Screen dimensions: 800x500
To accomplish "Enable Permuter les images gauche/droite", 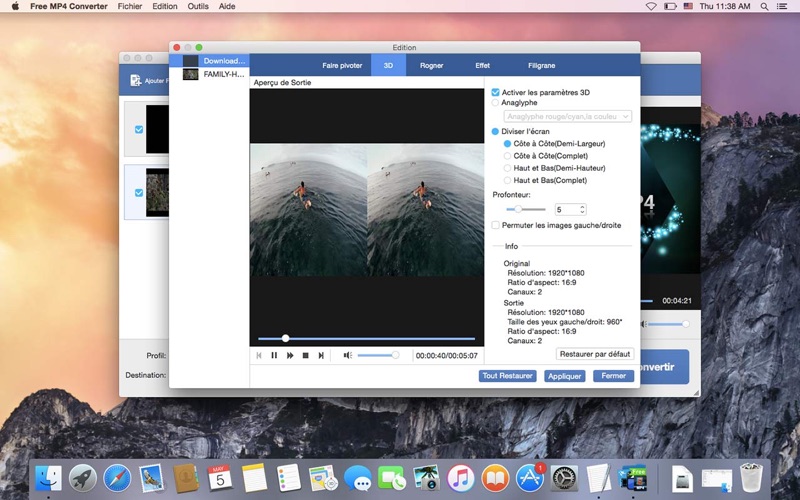I will [495, 225].
